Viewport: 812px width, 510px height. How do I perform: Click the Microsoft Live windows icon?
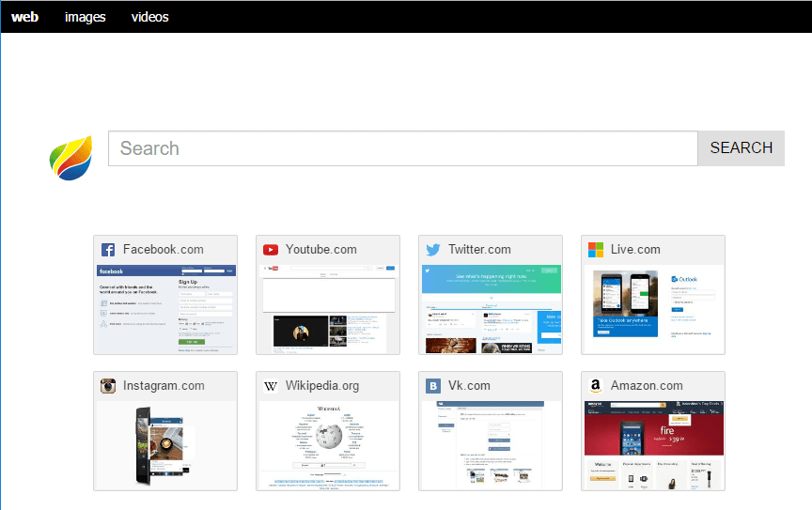coord(596,250)
